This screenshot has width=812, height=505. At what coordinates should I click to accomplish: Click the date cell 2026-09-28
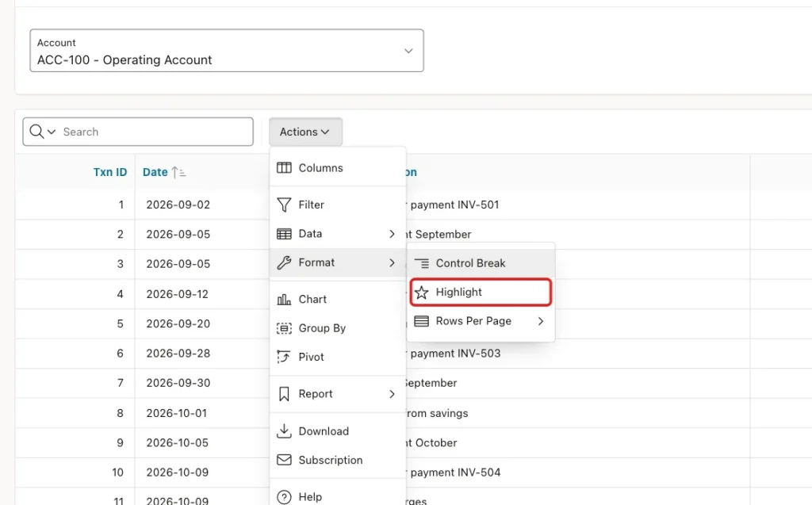pyautogui.click(x=178, y=354)
